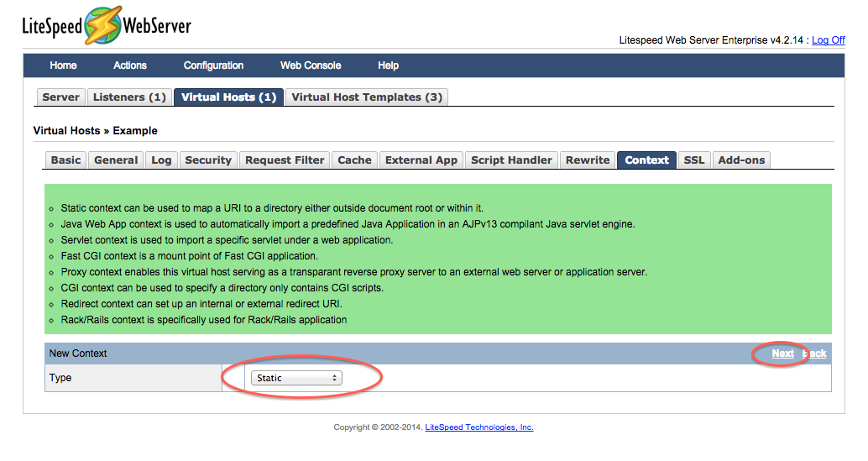Open the Script Handler tab

point(511,160)
